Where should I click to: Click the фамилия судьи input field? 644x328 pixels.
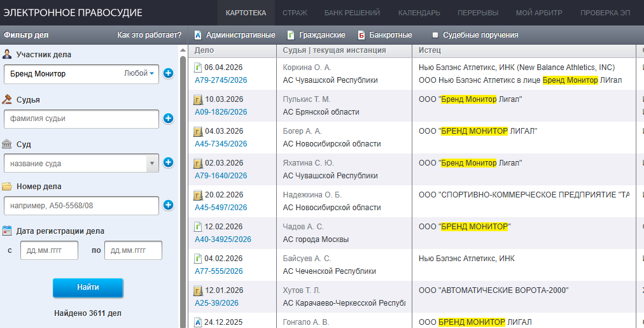[81, 119]
